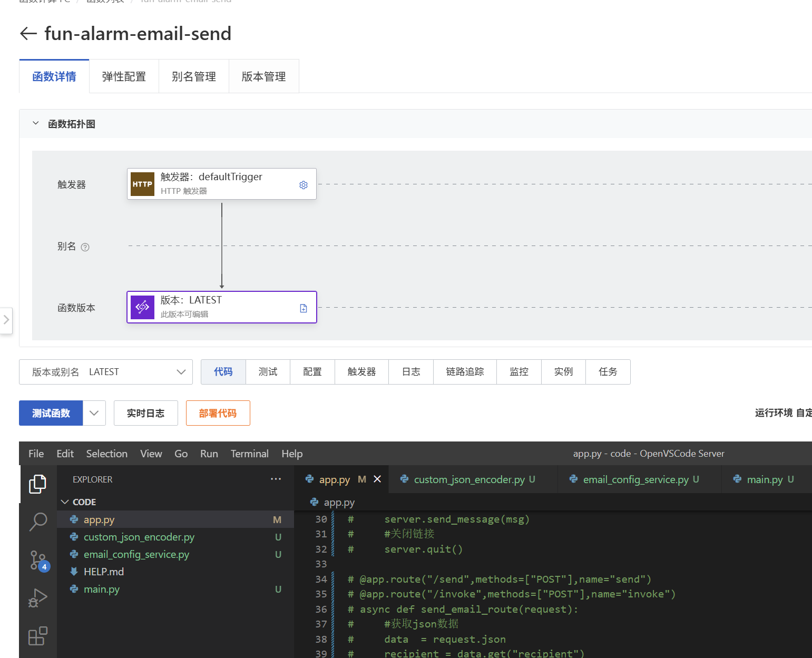Go back using the left arrow icon
812x658 pixels.
coord(28,34)
